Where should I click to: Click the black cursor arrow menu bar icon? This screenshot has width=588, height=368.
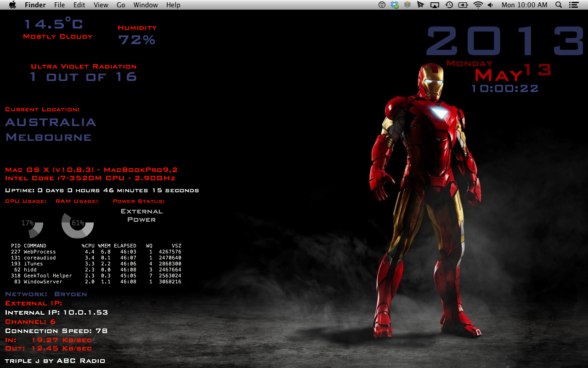coord(420,5)
